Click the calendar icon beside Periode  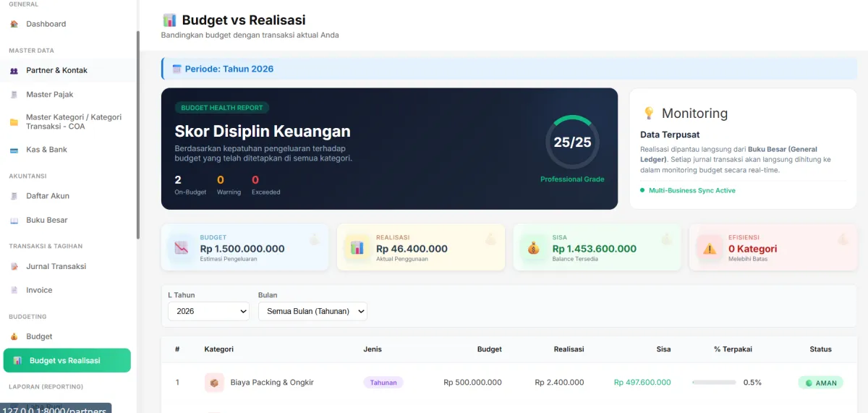coord(176,69)
